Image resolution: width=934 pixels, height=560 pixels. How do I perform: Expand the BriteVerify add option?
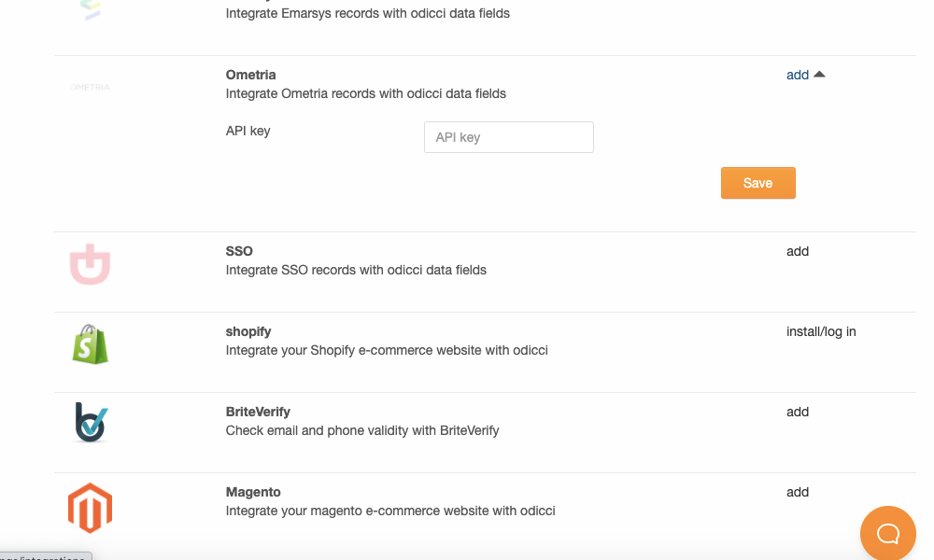point(798,412)
